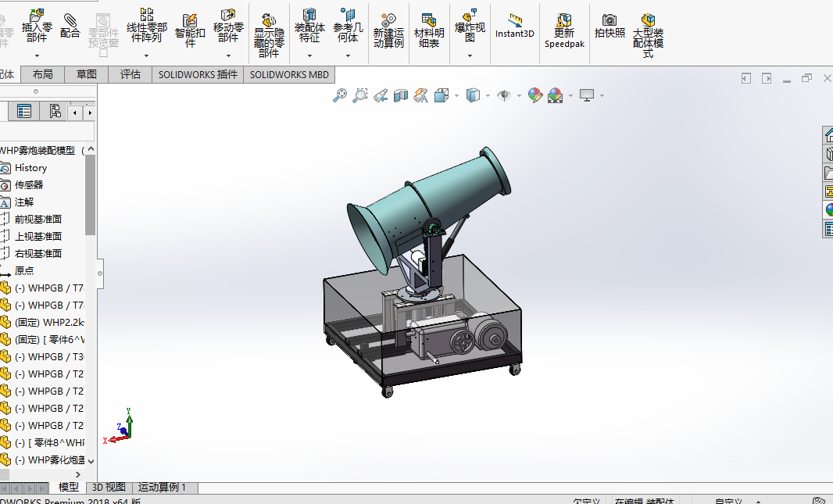This screenshot has width=833, height=504.
Task: Click Edit Appearance color ball icon
Action: click(x=535, y=95)
